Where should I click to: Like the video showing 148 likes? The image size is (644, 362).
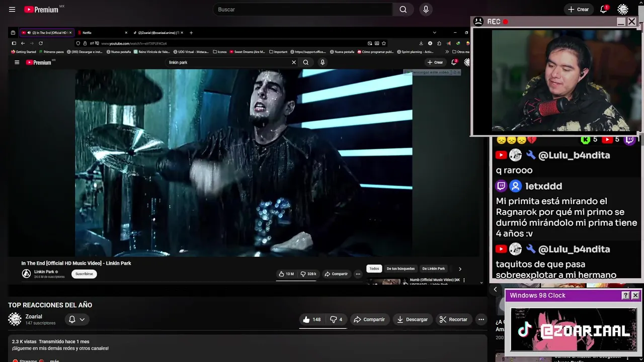click(x=311, y=319)
